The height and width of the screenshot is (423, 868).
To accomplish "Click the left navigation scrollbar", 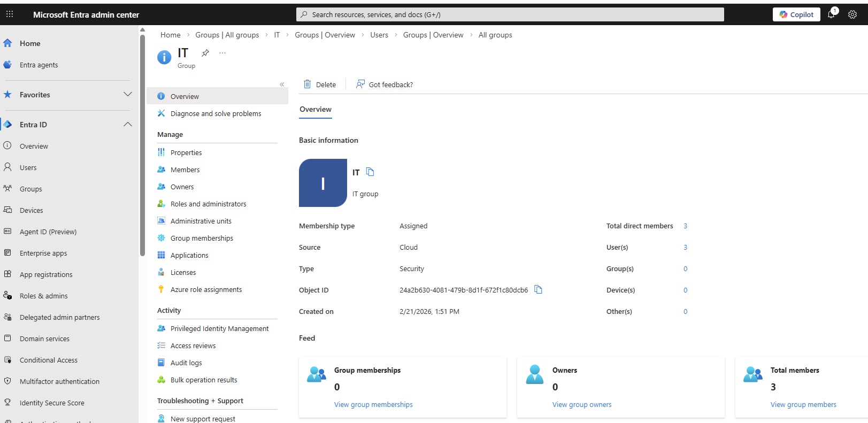I will 142,144.
